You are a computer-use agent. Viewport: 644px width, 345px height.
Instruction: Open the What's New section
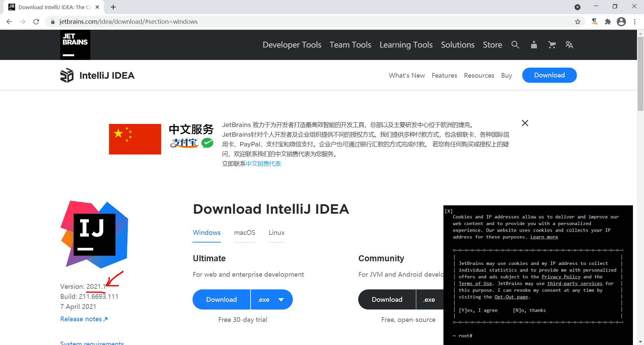click(407, 75)
